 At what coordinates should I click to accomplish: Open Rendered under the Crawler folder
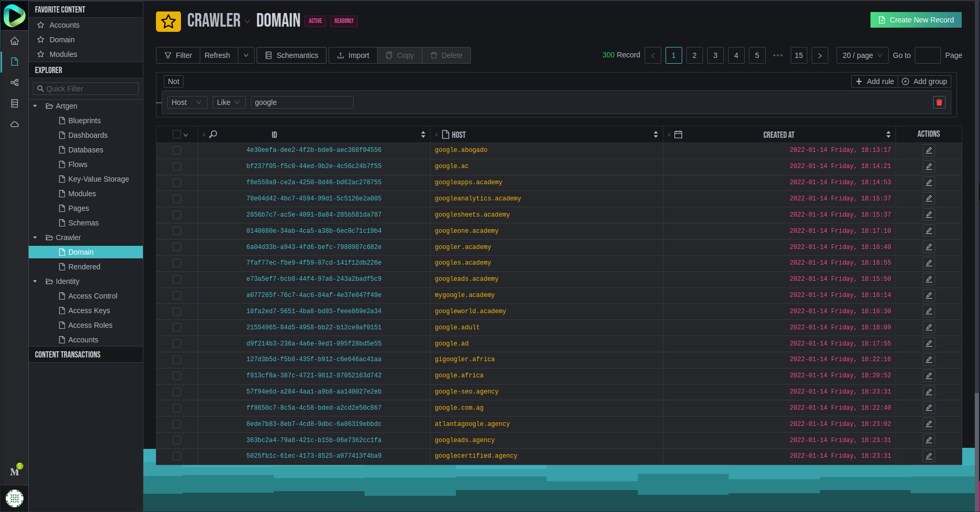(84, 267)
